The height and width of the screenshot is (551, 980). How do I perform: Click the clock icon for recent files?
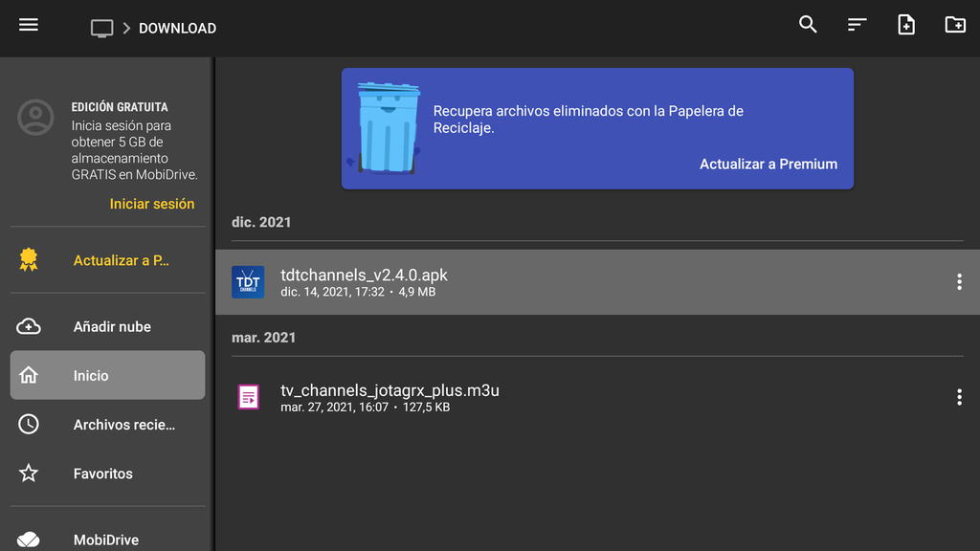point(28,424)
